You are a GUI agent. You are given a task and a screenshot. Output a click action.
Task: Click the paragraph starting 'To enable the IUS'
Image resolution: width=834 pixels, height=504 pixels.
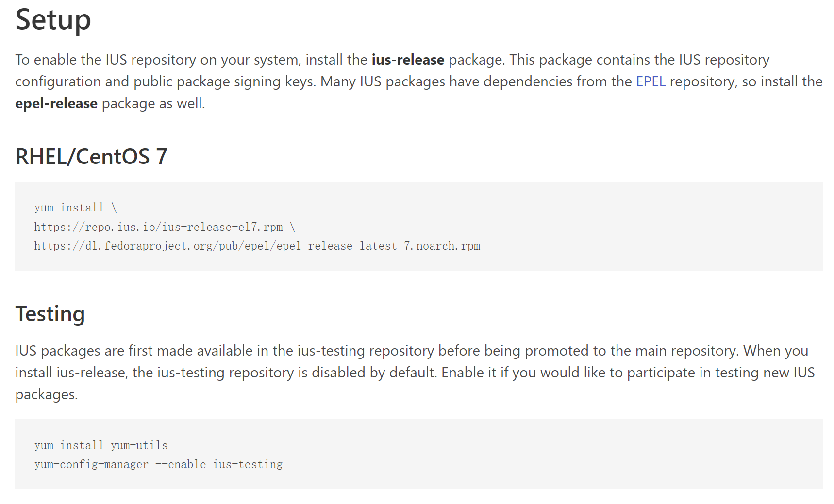419,81
